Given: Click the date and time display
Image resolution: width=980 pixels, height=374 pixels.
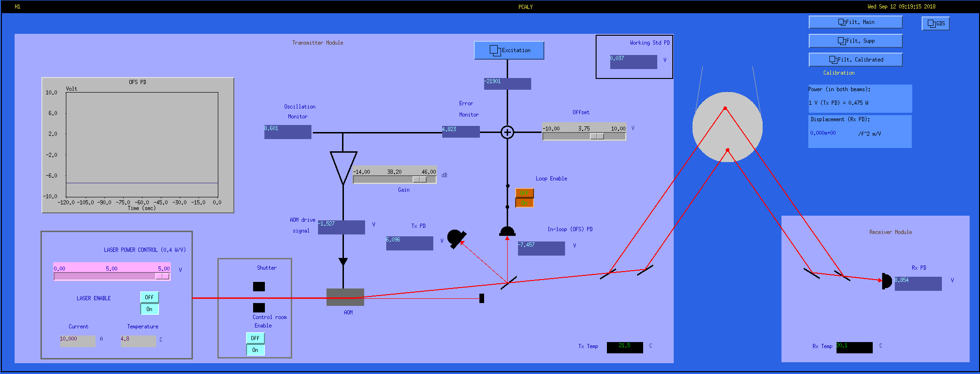Looking at the screenshot, I should pyautogui.click(x=901, y=7).
